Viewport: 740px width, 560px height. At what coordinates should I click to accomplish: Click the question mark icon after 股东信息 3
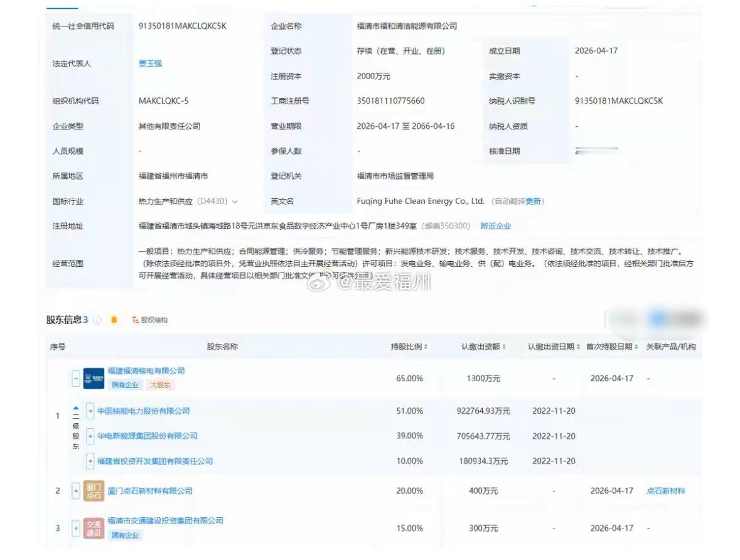pos(97,320)
